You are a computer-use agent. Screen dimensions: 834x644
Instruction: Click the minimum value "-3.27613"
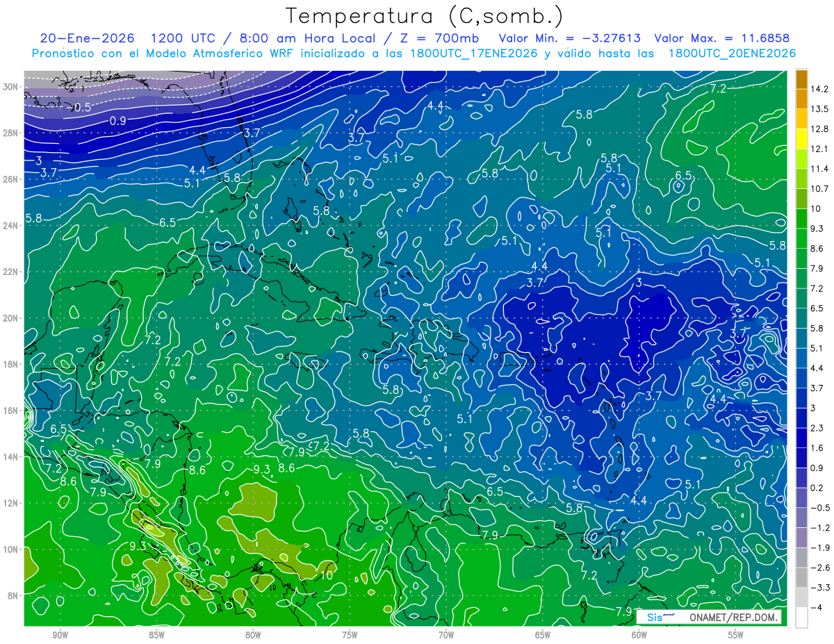(x=610, y=38)
